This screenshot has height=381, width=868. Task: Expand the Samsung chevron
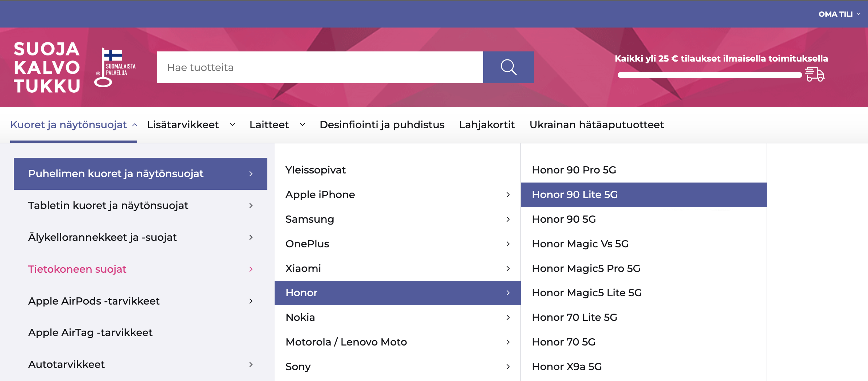pyautogui.click(x=508, y=219)
